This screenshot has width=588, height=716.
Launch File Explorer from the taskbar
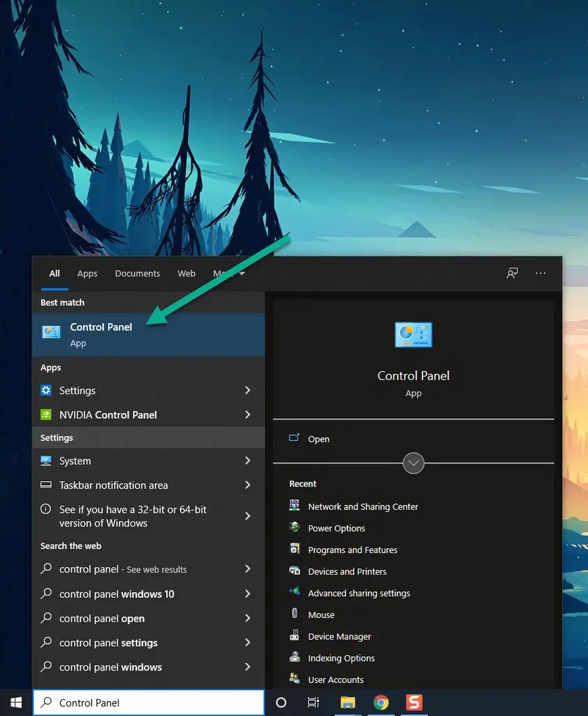click(348, 702)
